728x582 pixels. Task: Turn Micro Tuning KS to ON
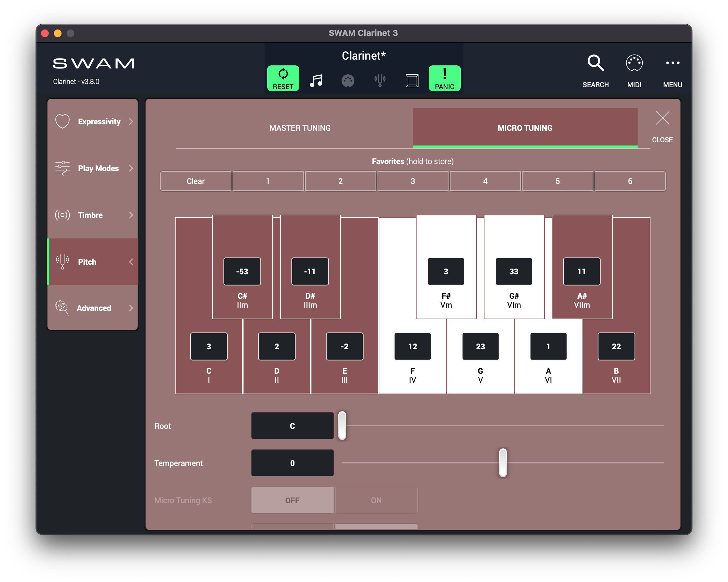376,500
